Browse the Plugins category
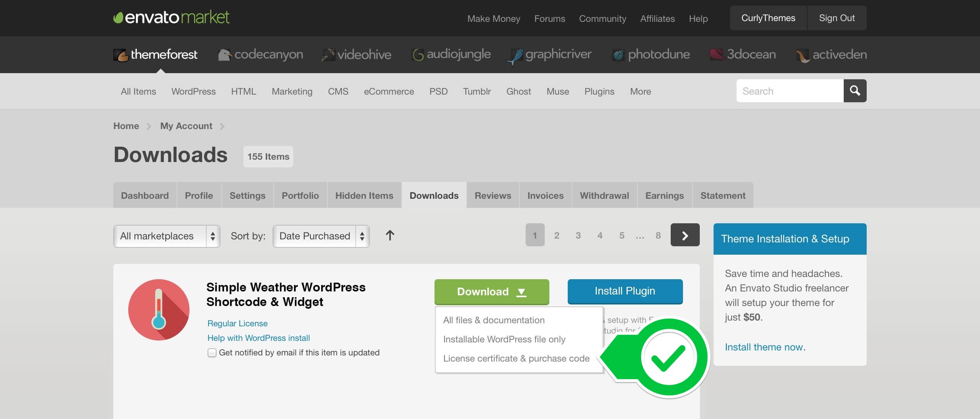Image resolution: width=980 pixels, height=419 pixels. click(599, 92)
